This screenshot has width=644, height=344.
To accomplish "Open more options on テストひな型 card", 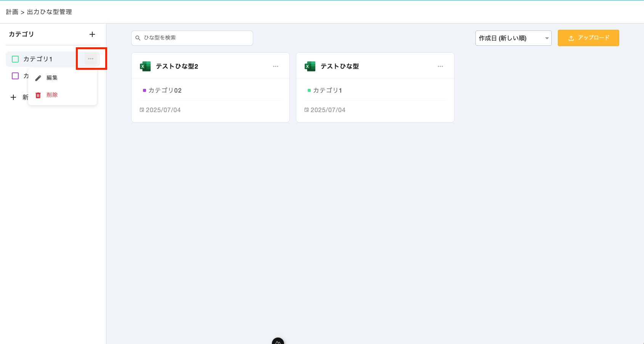I will point(440,66).
